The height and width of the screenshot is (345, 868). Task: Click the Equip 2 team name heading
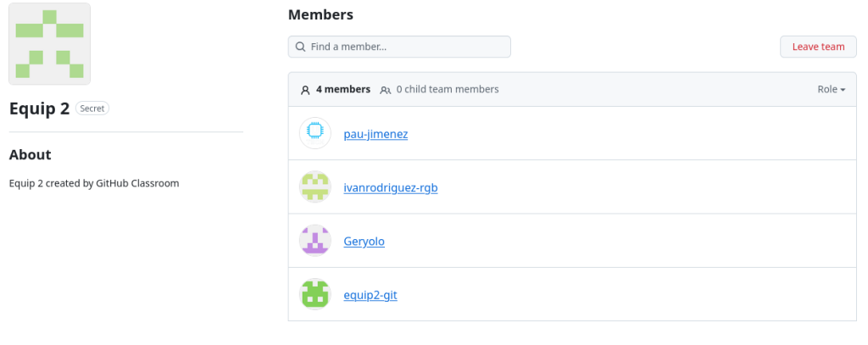tap(39, 109)
